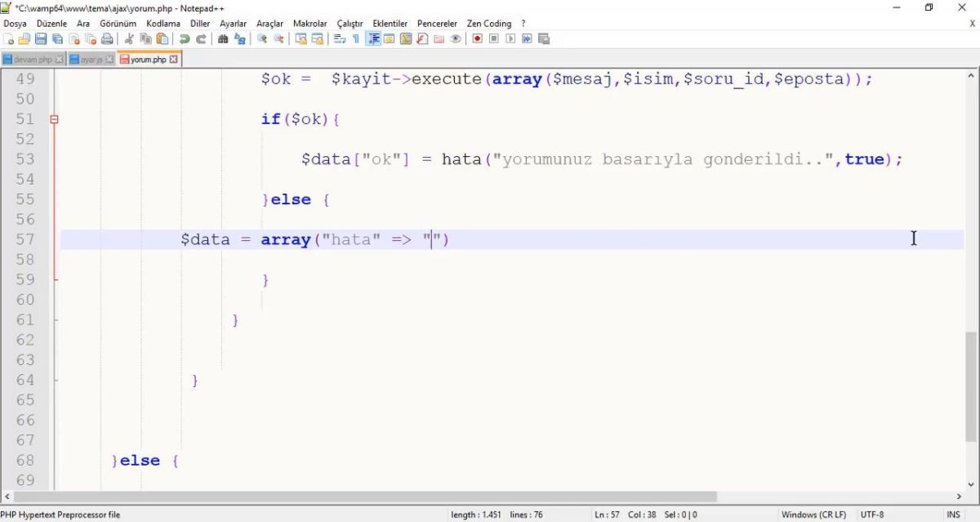Select the yorum.php tab
980x522 pixels.
tap(148, 60)
